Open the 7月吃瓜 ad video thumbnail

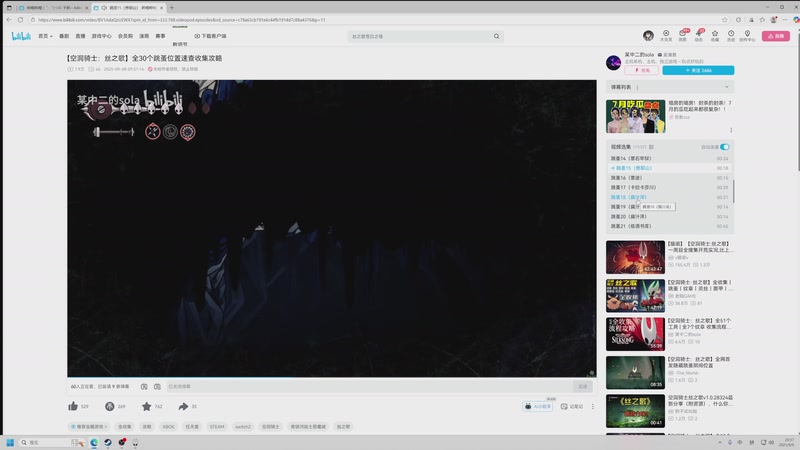pos(635,116)
